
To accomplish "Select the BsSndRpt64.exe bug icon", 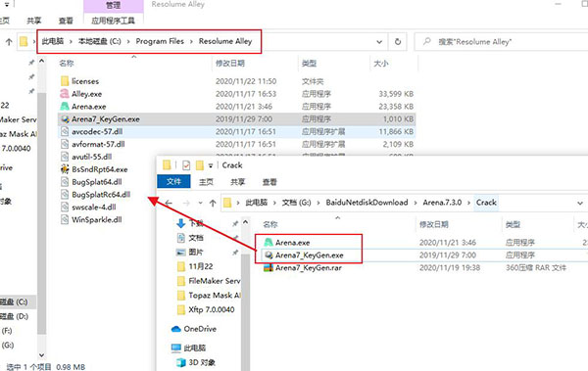I will (x=65, y=169).
